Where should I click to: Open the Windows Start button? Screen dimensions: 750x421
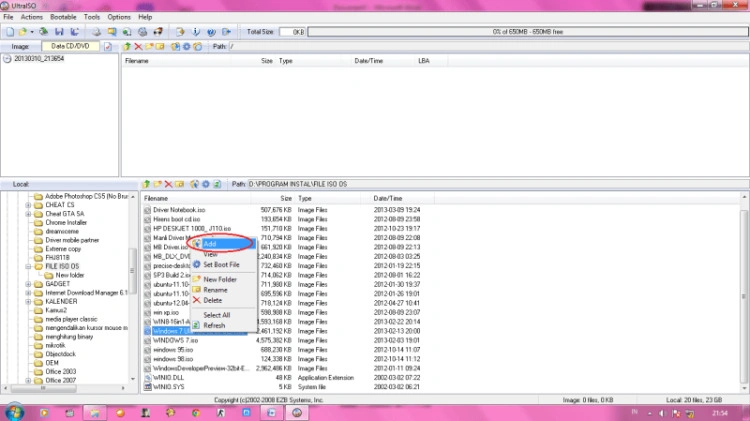[x=14, y=412]
